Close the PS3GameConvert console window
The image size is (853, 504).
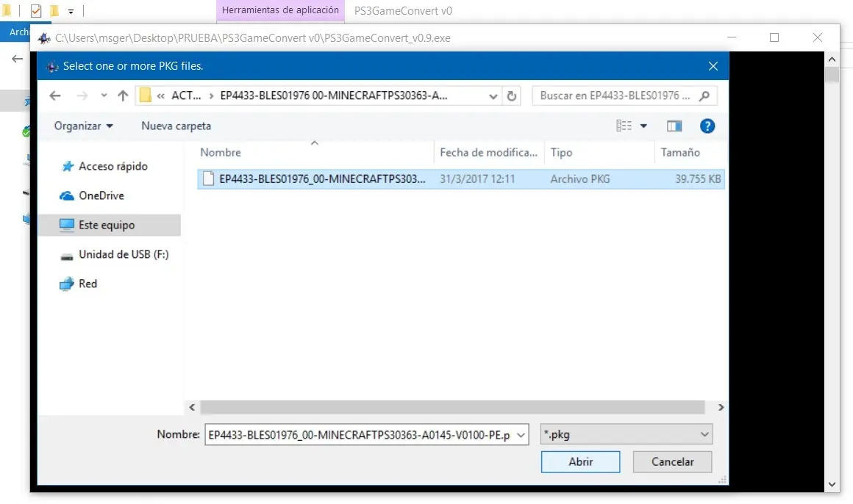[817, 37]
